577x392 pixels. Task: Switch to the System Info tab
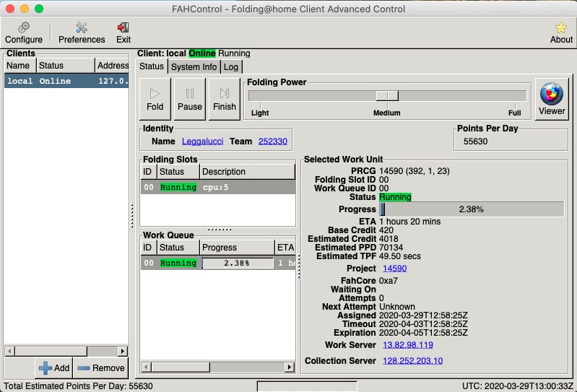(x=194, y=66)
